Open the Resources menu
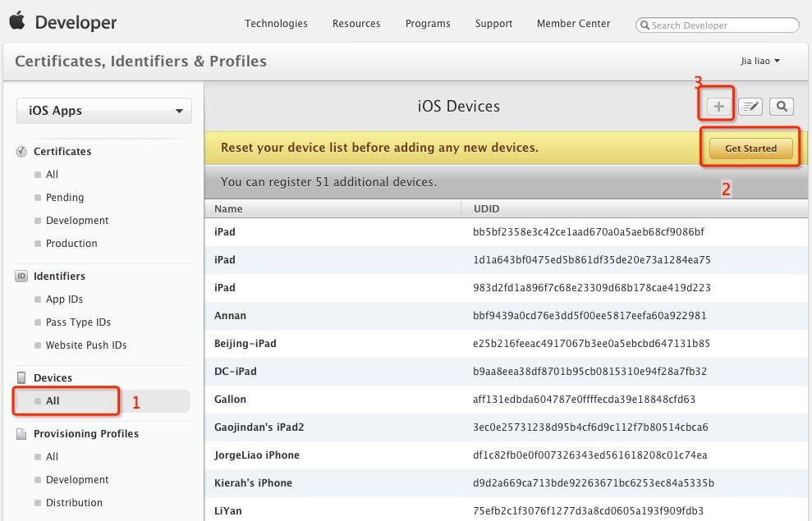 356,23
